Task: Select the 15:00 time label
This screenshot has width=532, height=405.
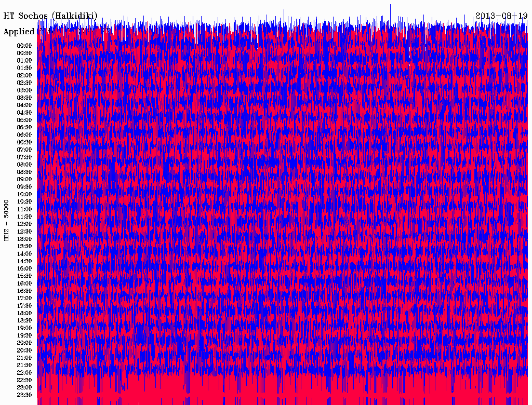Action: coord(24,268)
